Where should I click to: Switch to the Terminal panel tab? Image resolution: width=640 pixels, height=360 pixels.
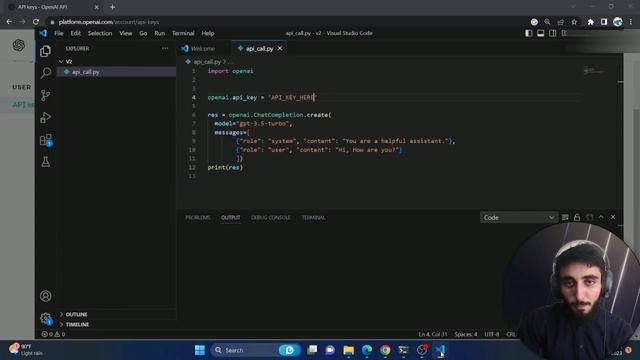[x=313, y=218]
